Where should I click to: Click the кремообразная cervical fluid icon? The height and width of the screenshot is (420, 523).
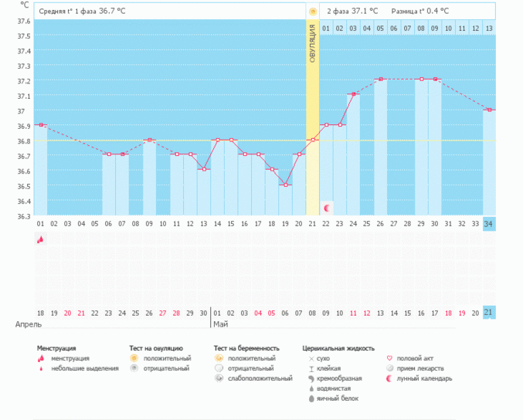tap(311, 379)
